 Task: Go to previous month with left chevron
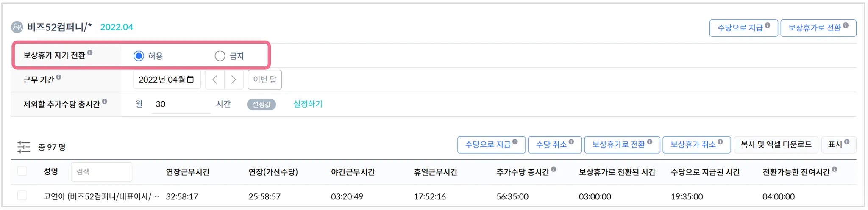tap(215, 80)
